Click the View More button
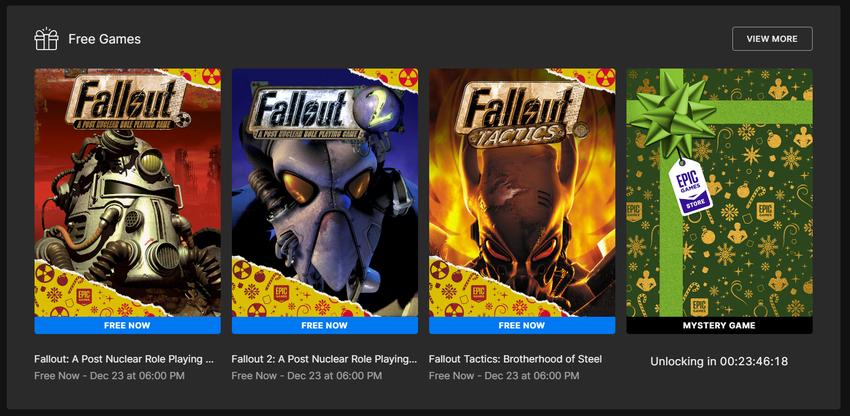850x416 pixels. click(772, 39)
